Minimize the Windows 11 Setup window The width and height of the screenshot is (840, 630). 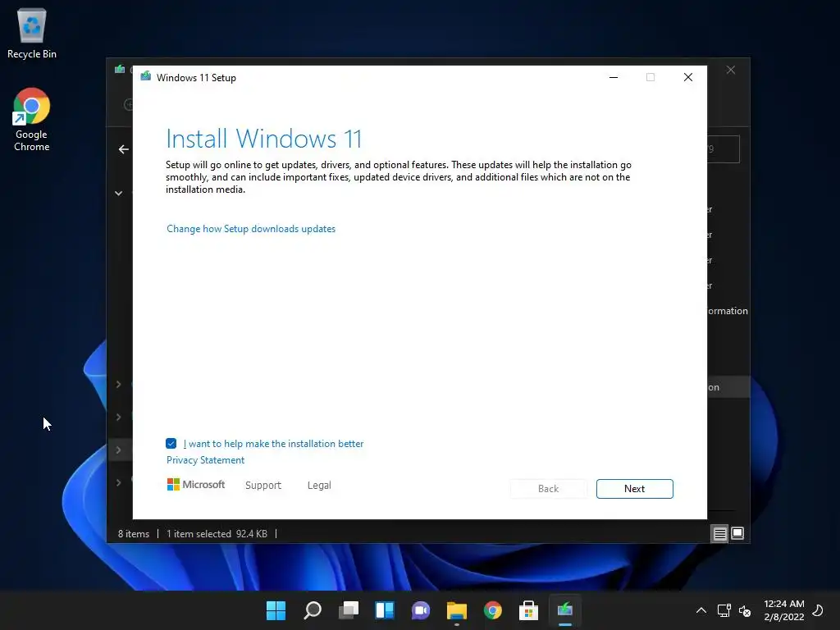tap(614, 78)
